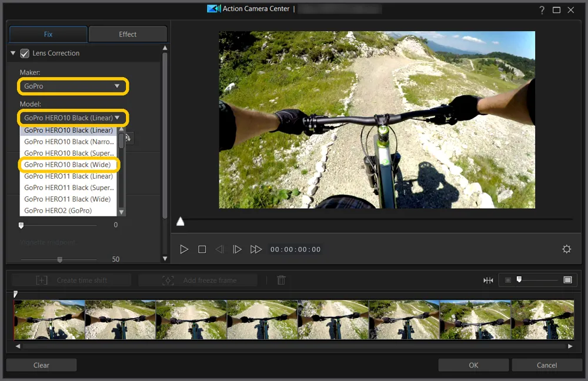The height and width of the screenshot is (381, 588).
Task: Click the timeline scroll-left arrow
Action: pos(18,346)
